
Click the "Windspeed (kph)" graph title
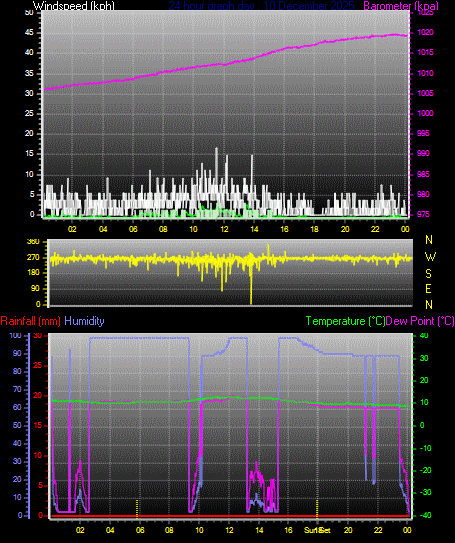coord(73,6)
